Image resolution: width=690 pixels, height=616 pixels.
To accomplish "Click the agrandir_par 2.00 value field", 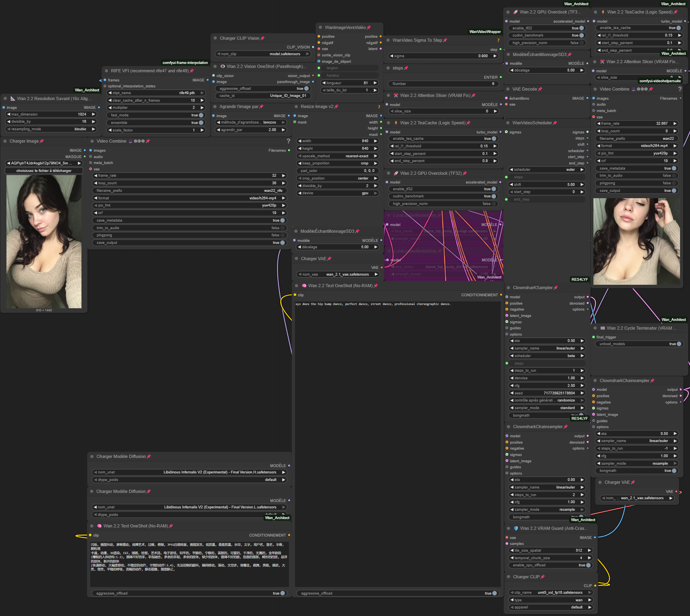I will tap(251, 130).
